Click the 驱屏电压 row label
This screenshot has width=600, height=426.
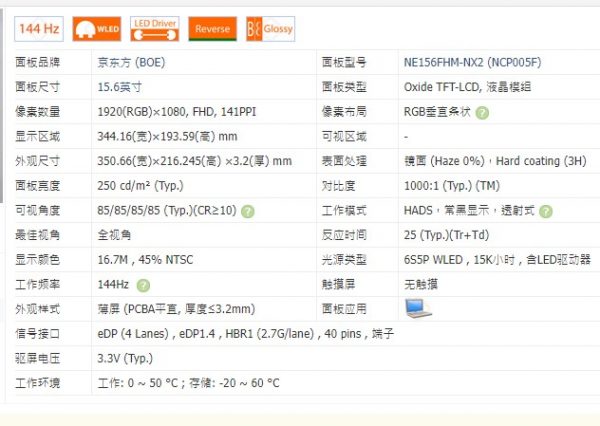38,358
